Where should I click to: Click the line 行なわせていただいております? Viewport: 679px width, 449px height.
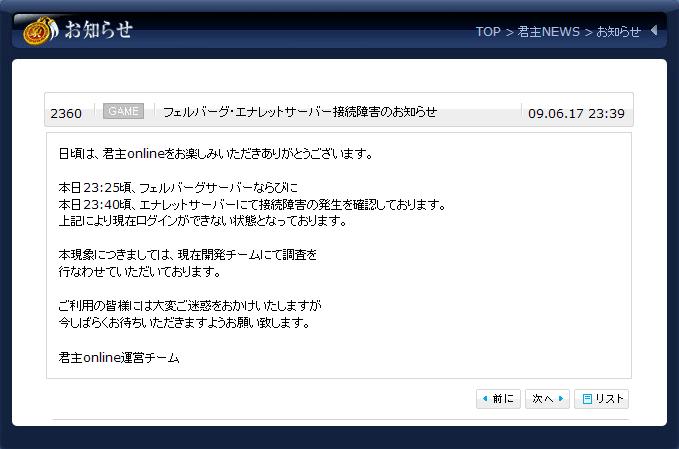pyautogui.click(x=139, y=272)
